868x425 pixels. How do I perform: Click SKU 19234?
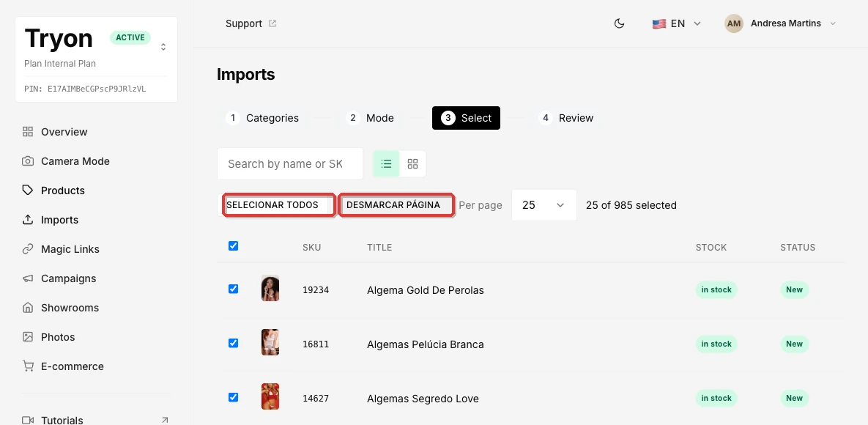click(316, 289)
